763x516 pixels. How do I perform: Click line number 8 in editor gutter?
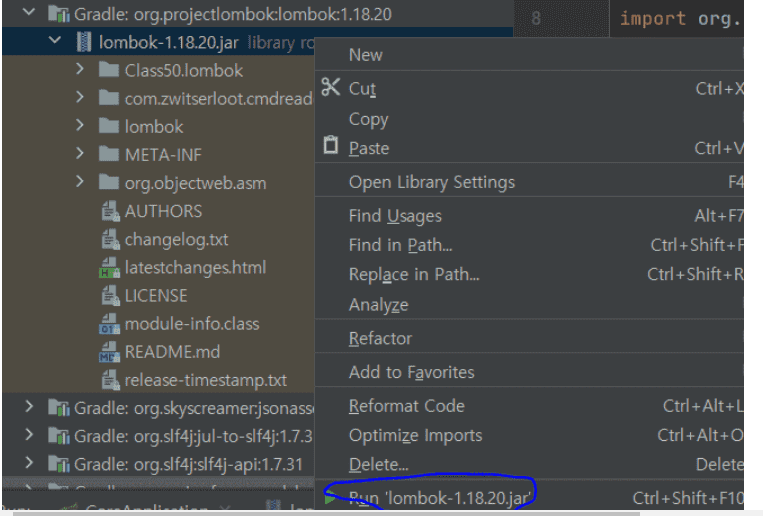coord(536,18)
